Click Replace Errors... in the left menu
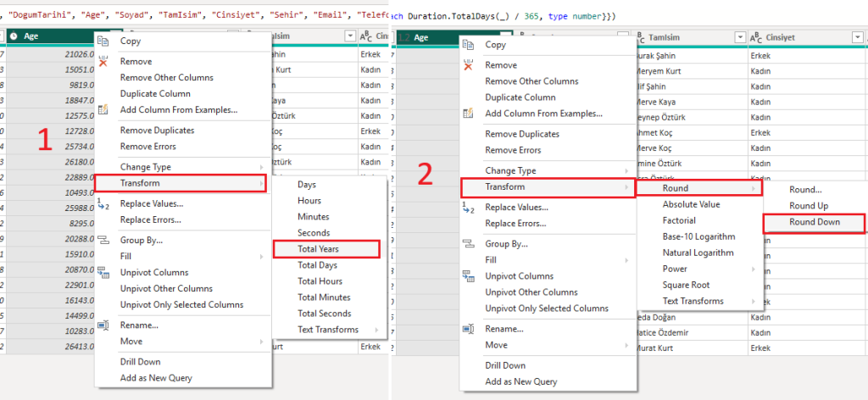This screenshot has height=400, width=868. (x=151, y=219)
